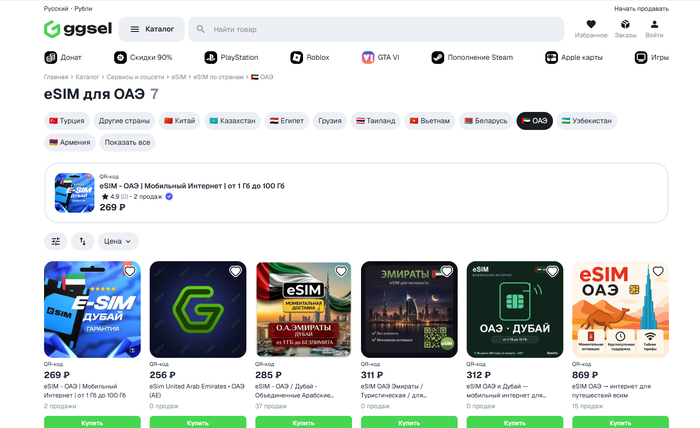Click the sort order arrows icon

tap(83, 241)
